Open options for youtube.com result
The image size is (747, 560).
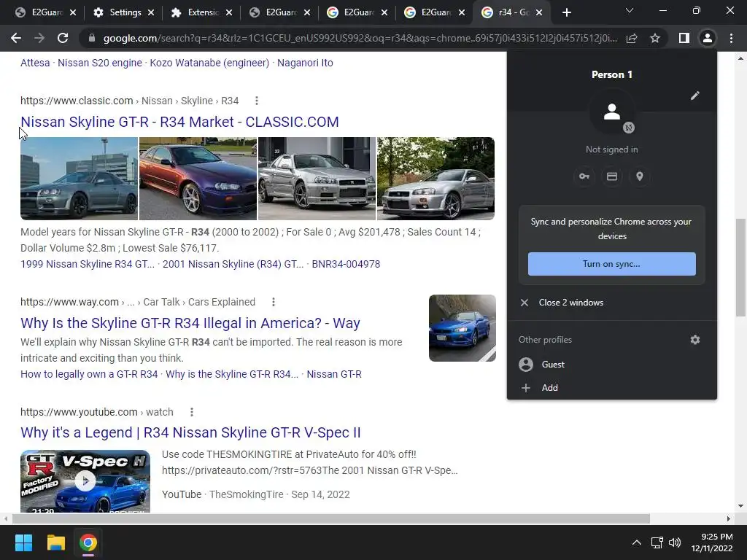(x=192, y=412)
